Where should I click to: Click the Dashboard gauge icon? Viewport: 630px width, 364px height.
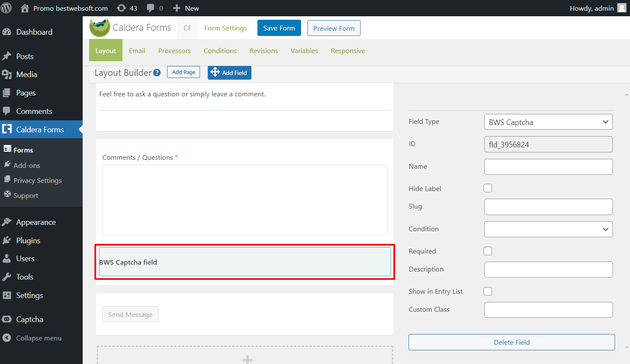pyautogui.click(x=7, y=32)
